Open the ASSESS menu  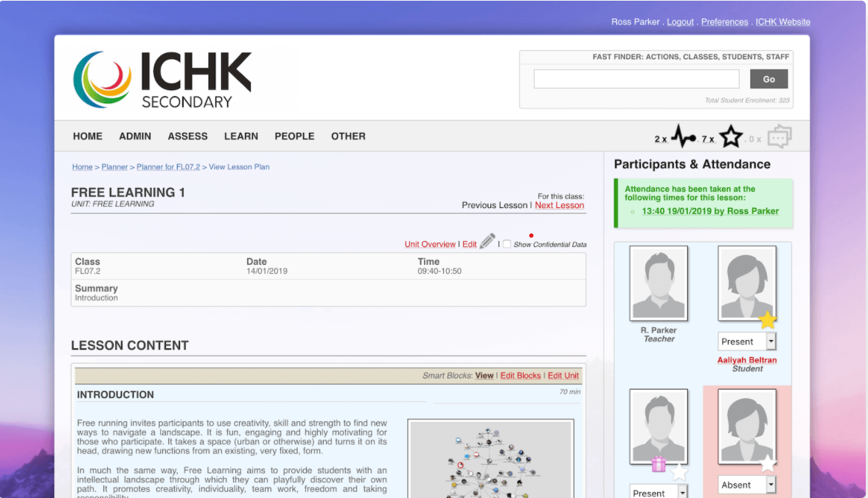click(187, 136)
